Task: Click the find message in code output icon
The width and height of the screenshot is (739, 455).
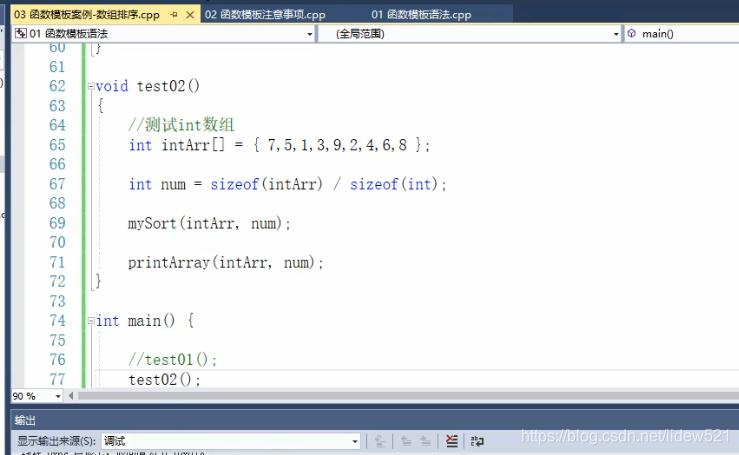Action: pos(379,441)
